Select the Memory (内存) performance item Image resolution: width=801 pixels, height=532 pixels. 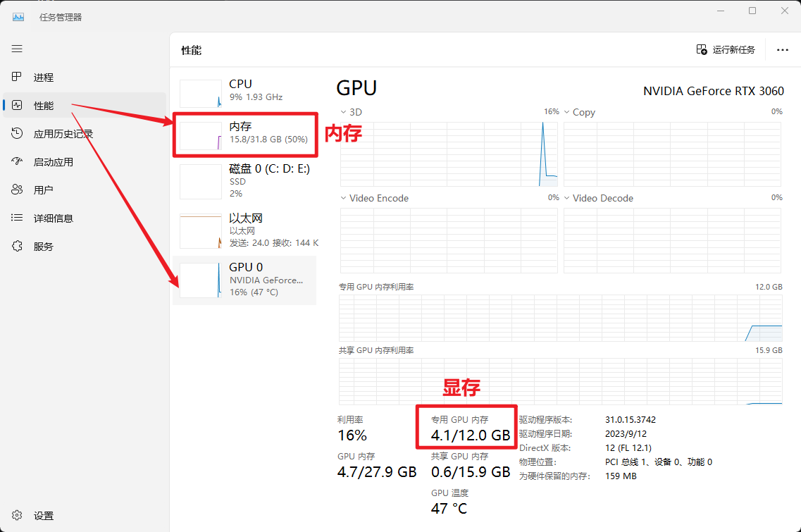coord(244,134)
